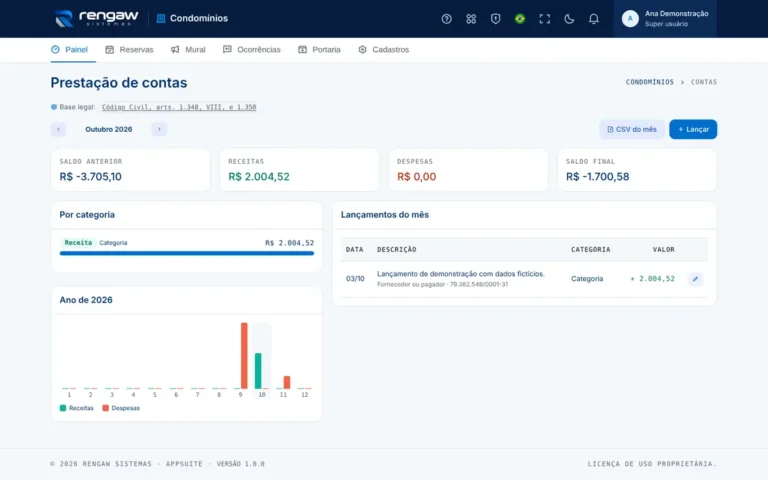This screenshot has height=480, width=768.
Task: Click the DESCRIÇÃO column header
Action: tap(397, 249)
